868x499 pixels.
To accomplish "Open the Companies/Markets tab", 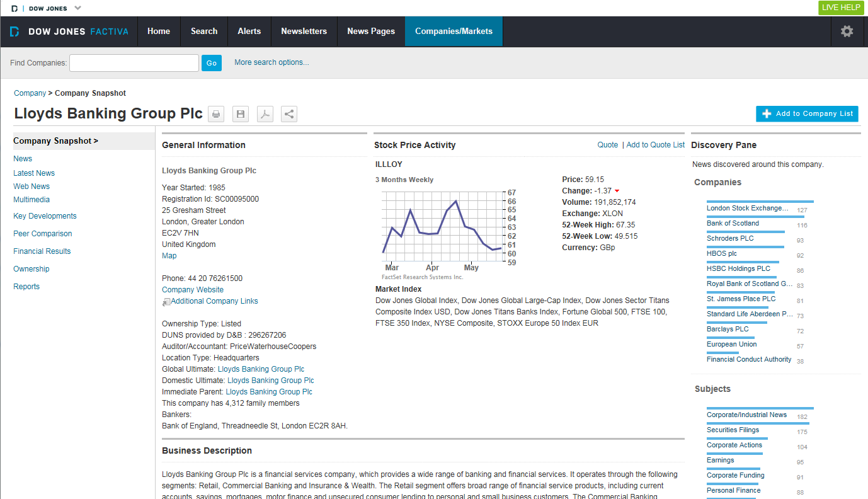I will 454,32.
